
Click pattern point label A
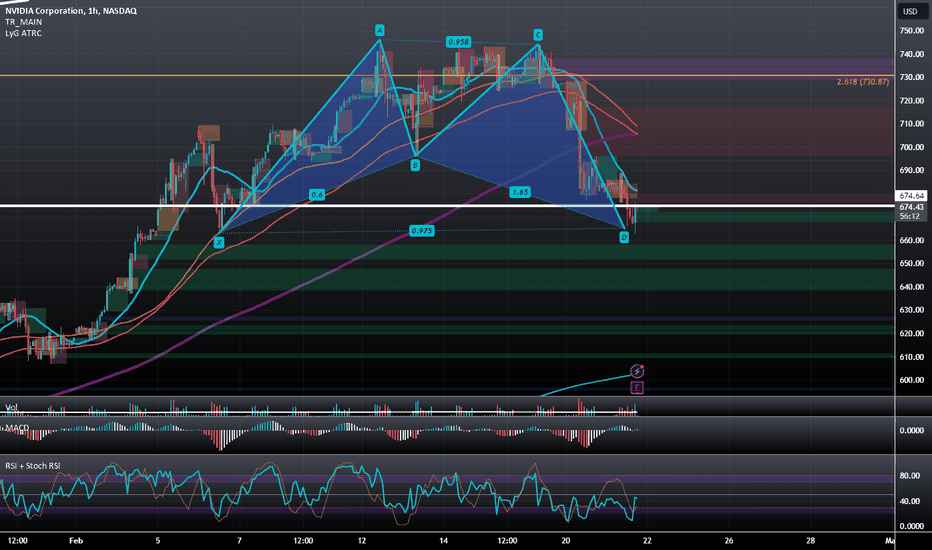pyautogui.click(x=379, y=30)
